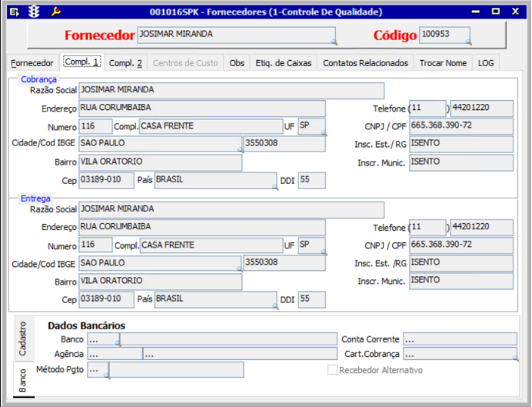Viewport: 532px width, 407px height.
Task: Open lookup icon on Código field
Action: click(468, 42)
